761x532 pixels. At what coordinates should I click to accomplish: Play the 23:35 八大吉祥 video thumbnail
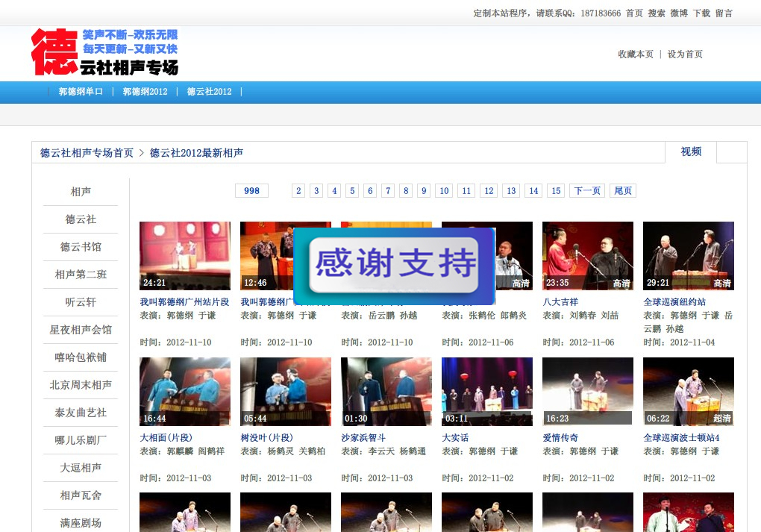click(588, 256)
